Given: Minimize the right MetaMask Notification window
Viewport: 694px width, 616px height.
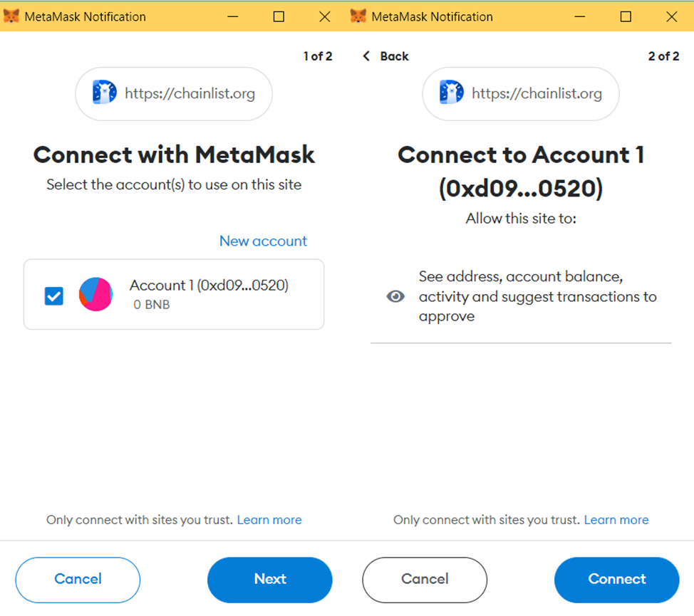Looking at the screenshot, I should click(580, 16).
